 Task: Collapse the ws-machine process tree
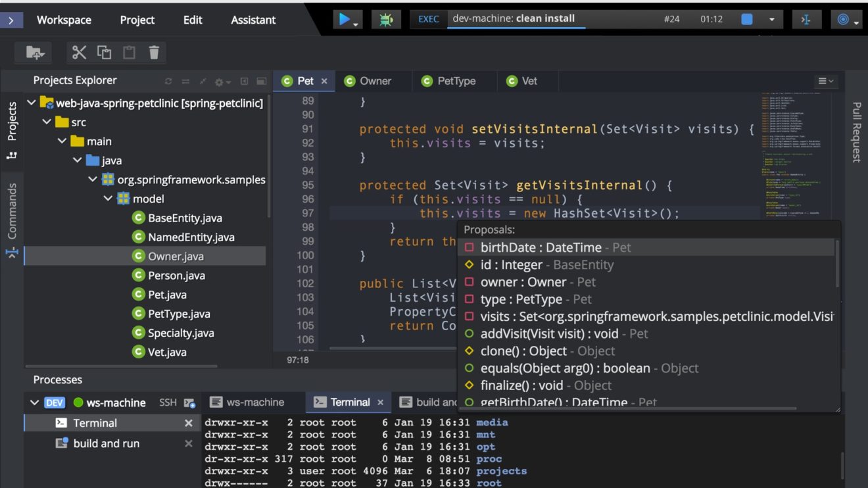click(34, 403)
